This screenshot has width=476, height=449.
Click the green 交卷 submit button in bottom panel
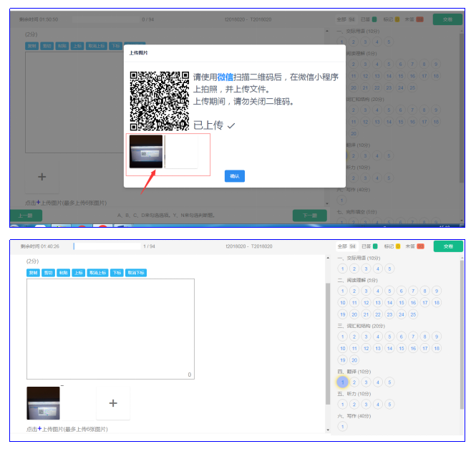448,246
